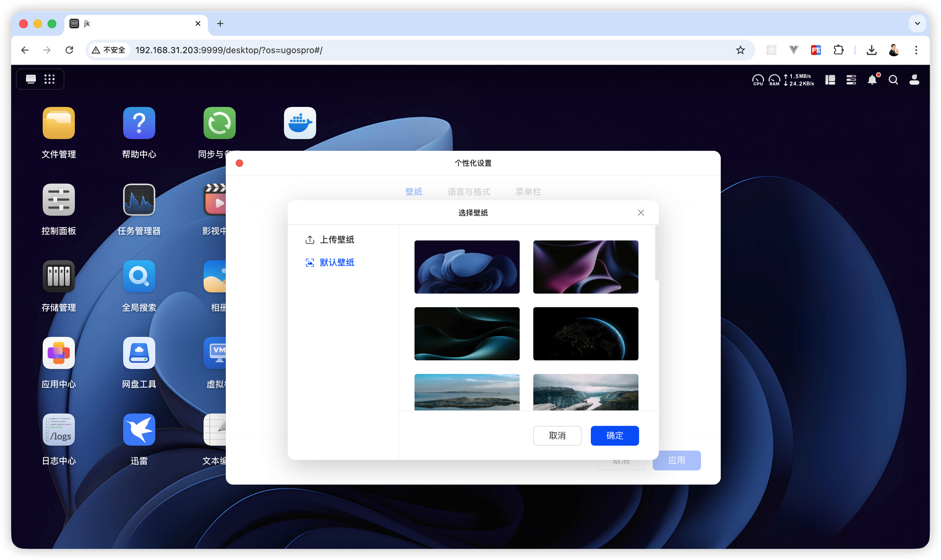Launch the 任务管理器 task manager

139,200
